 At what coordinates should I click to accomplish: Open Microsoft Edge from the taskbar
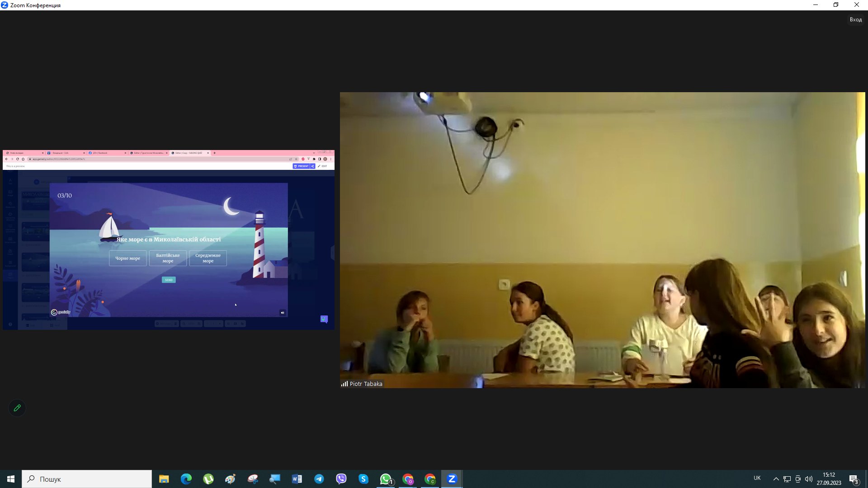[186, 479]
